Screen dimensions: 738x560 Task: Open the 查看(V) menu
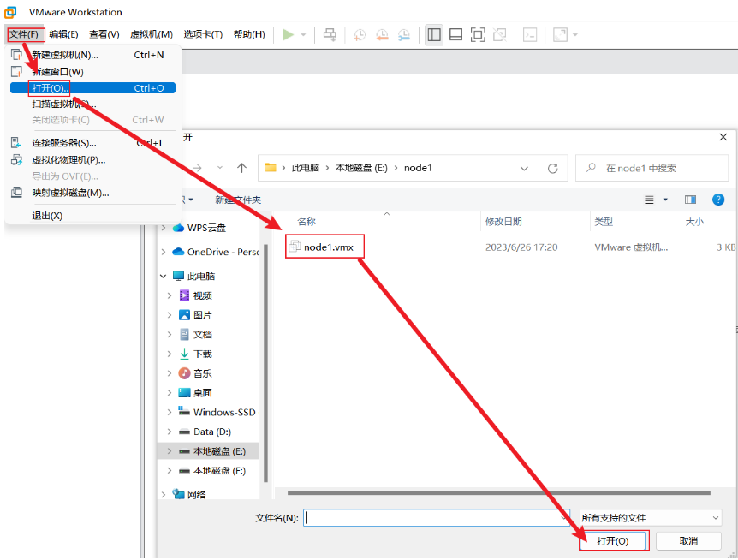pyautogui.click(x=104, y=34)
